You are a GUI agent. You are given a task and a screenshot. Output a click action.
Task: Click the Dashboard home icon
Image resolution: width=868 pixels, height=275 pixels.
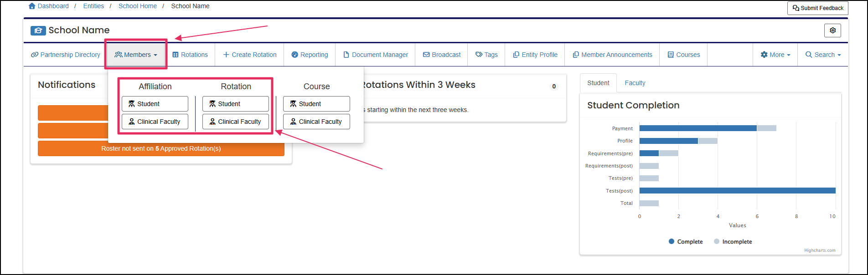click(32, 6)
